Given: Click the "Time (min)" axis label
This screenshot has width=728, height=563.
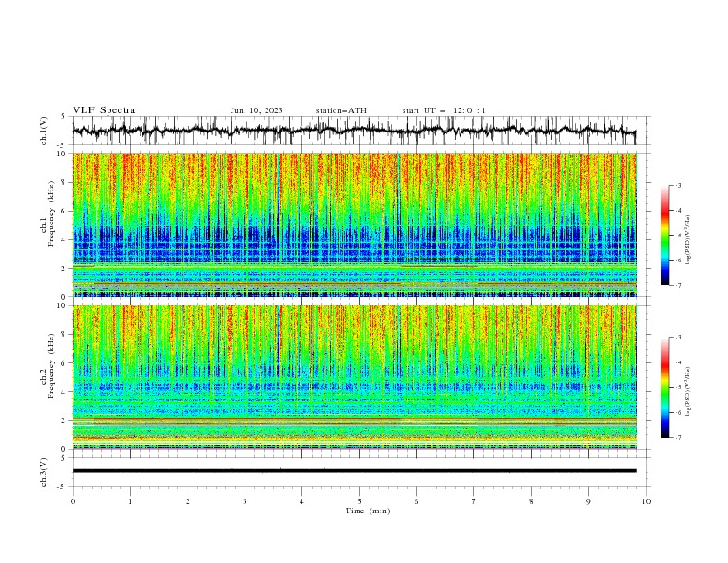Looking at the screenshot, I should pyautogui.click(x=368, y=511).
